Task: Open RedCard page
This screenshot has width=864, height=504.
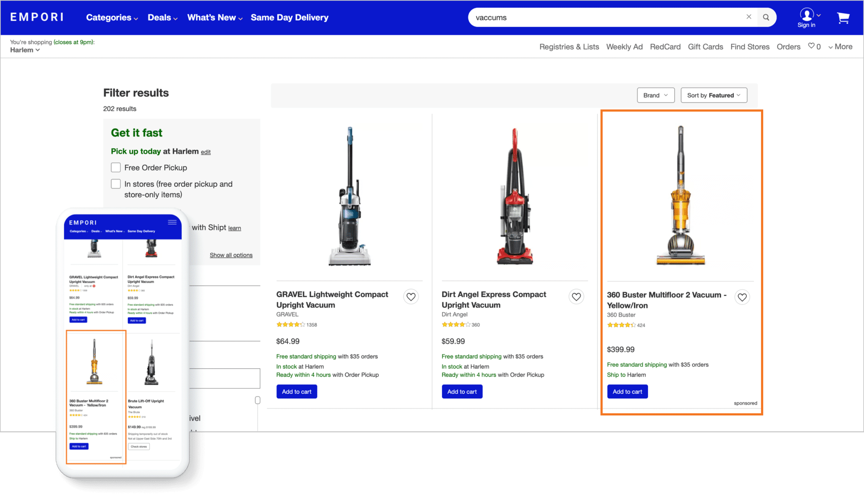Action: coord(665,47)
